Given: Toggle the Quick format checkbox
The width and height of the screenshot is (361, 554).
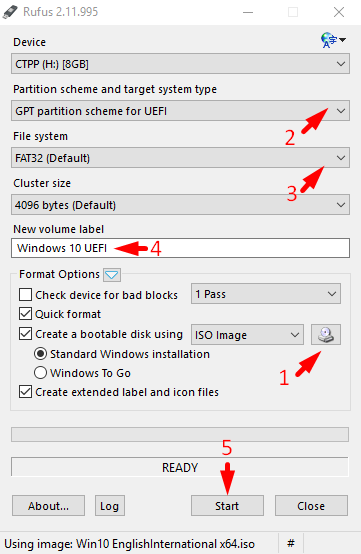Looking at the screenshot, I should (25, 314).
